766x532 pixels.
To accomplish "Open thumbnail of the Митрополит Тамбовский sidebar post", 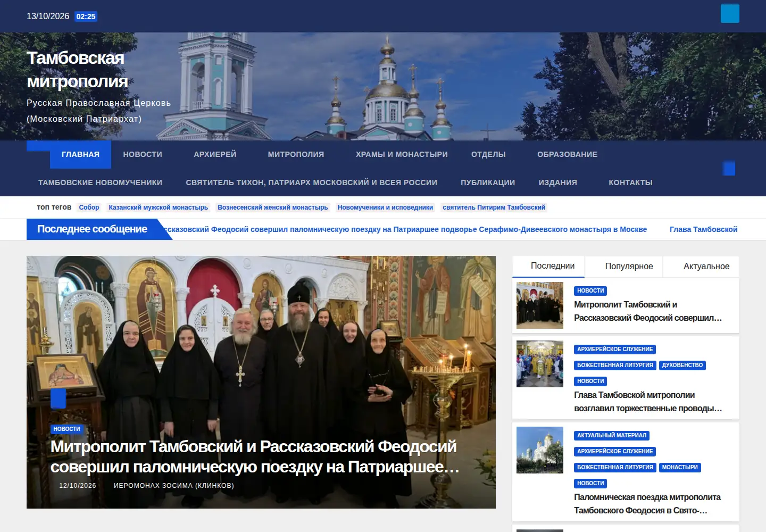I will pos(540,305).
